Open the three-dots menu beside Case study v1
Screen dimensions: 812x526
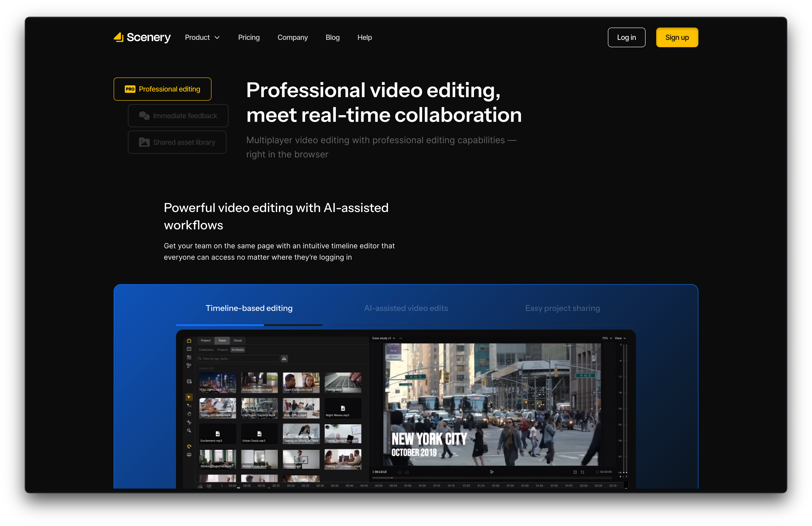(401, 338)
